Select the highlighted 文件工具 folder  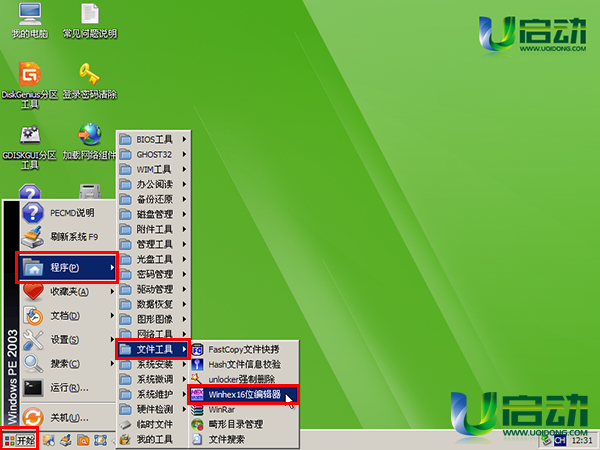click(x=153, y=349)
